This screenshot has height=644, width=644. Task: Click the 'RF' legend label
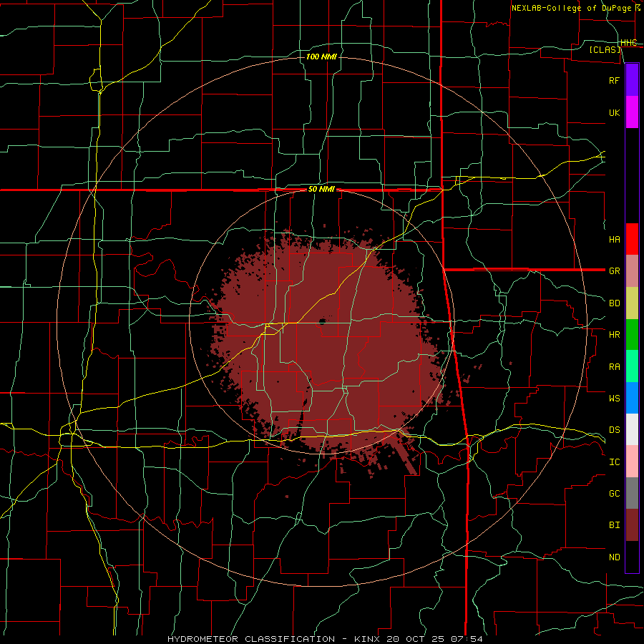pos(614,80)
